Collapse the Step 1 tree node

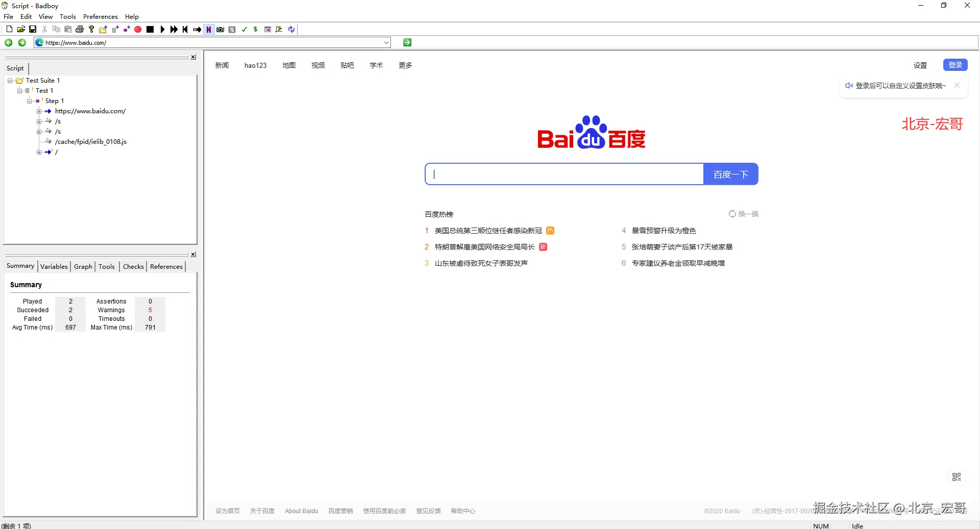coord(30,101)
